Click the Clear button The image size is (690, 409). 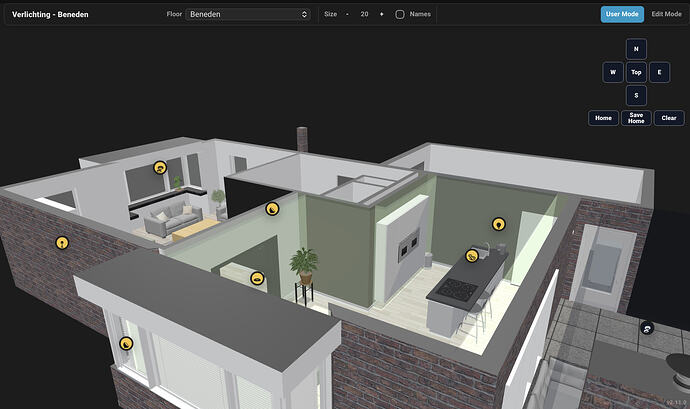669,118
